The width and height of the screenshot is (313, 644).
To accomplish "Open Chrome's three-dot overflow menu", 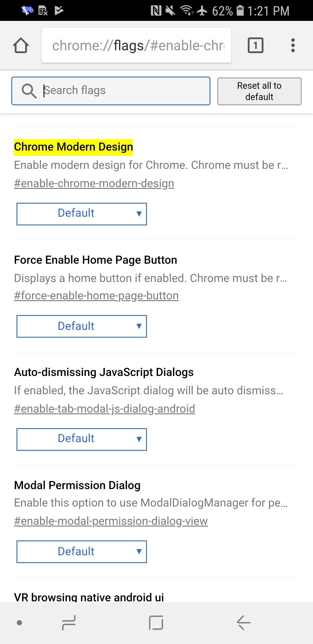I will coord(293,45).
